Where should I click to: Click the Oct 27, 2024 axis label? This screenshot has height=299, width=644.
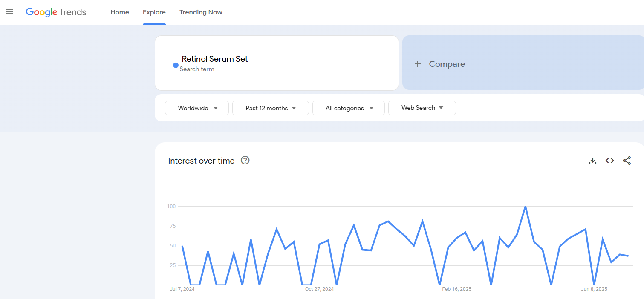coord(320,289)
